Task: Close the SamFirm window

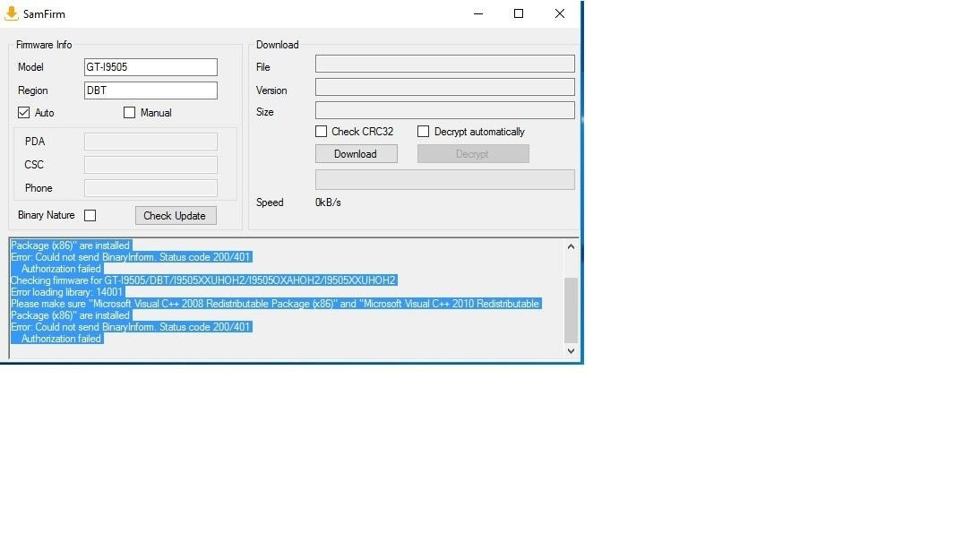Action: pos(560,13)
